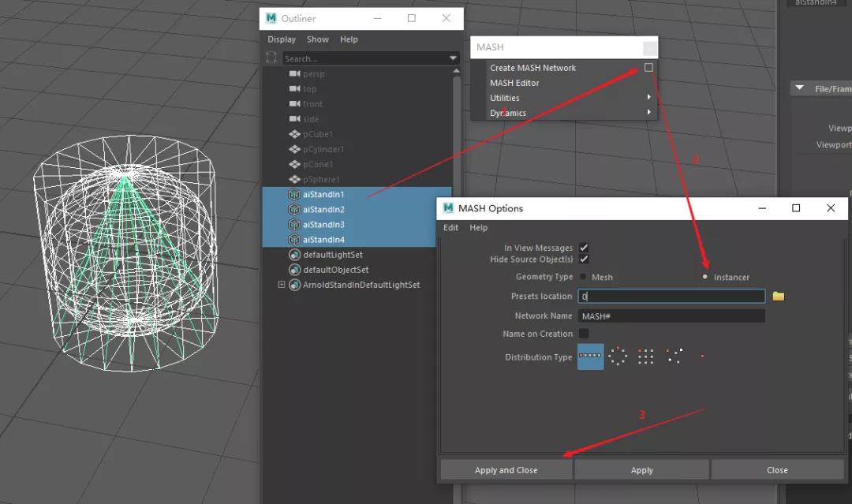This screenshot has height=504, width=852.
Task: Click the aiStandIn2 node icon
Action: pos(294,209)
